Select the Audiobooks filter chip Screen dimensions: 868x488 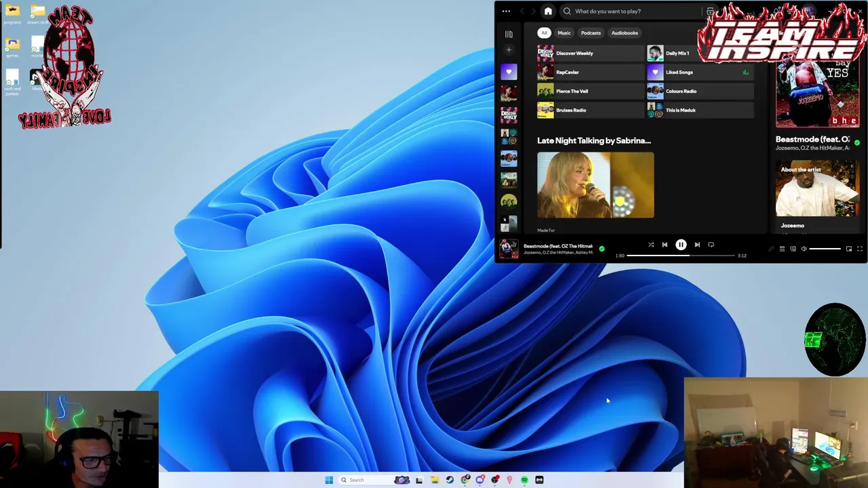tap(625, 33)
